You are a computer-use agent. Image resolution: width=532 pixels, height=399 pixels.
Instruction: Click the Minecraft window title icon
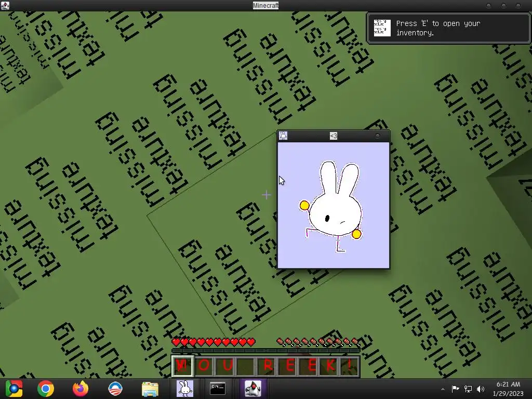pos(5,5)
